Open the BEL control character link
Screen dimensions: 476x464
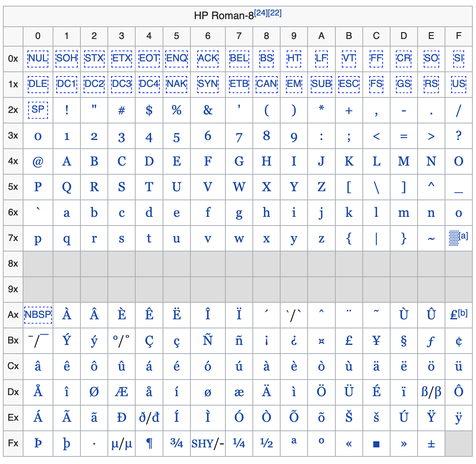239,58
